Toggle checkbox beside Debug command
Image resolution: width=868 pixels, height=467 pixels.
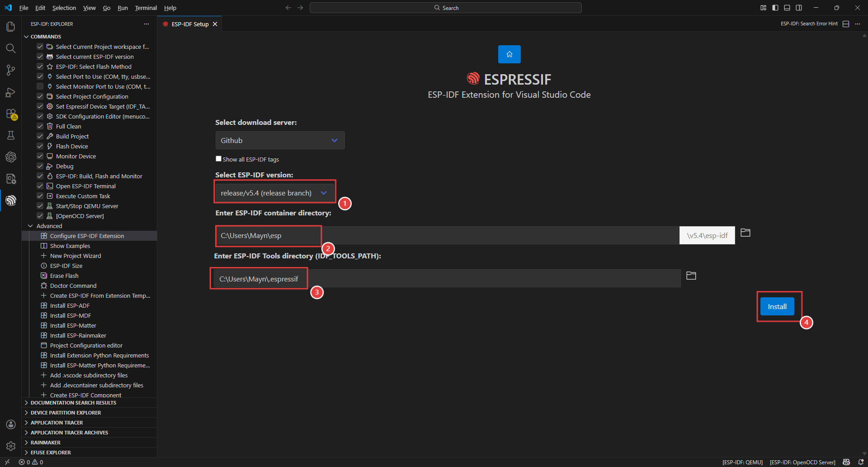[x=40, y=166]
